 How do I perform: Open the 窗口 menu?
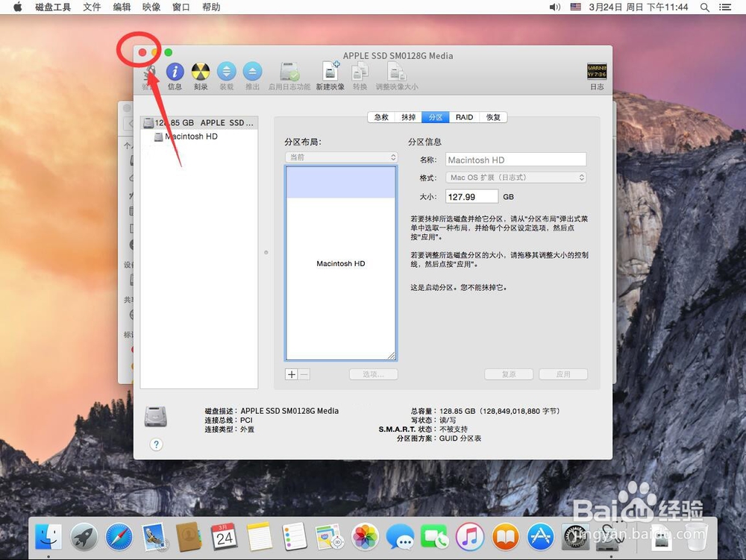181,7
